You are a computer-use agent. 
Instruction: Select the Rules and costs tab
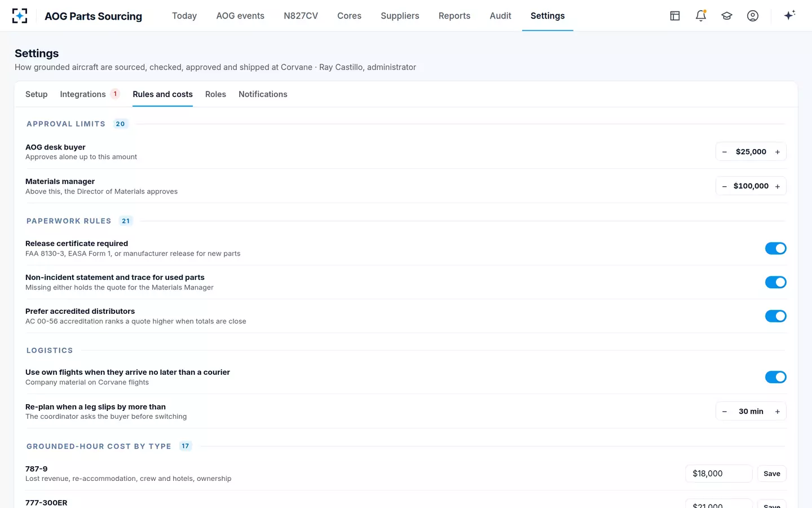(163, 94)
